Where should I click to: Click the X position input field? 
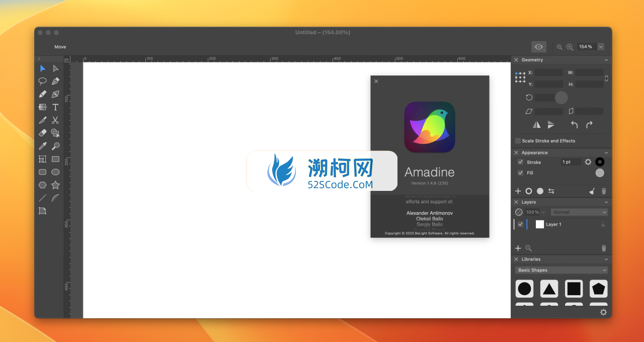click(x=549, y=73)
